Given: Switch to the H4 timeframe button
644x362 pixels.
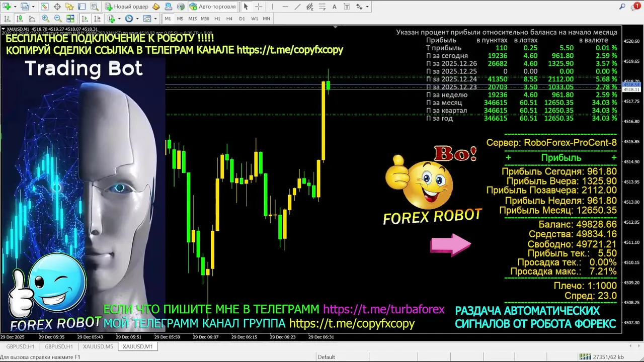Looking at the screenshot, I should (x=229, y=19).
